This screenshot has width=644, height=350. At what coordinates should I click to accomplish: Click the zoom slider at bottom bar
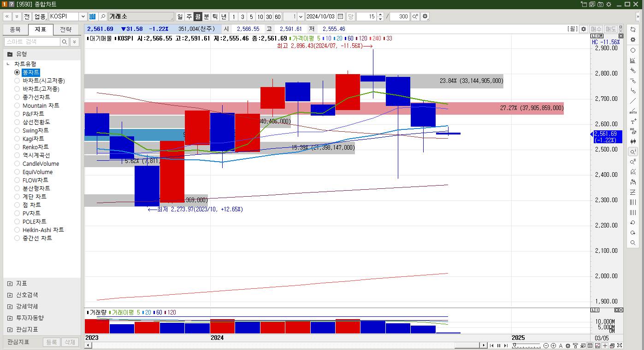(x=526, y=345)
